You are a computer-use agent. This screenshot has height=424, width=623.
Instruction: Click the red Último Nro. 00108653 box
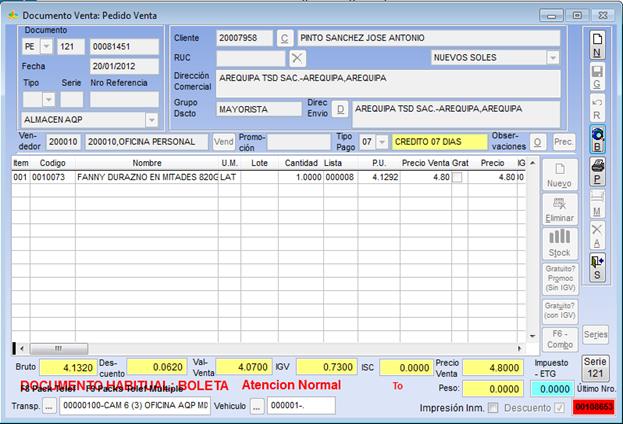593,407
